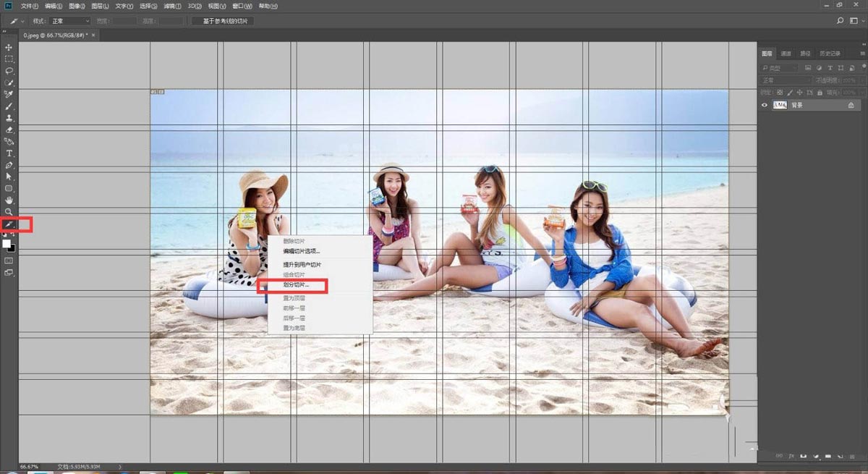Select the Slice tool in toolbar
868x474 pixels.
coord(9,224)
